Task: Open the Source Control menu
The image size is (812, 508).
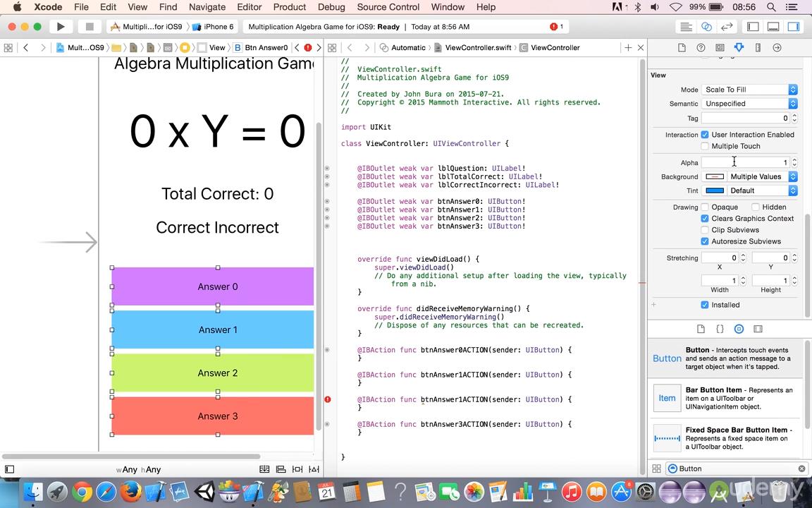Action: pyautogui.click(x=388, y=7)
